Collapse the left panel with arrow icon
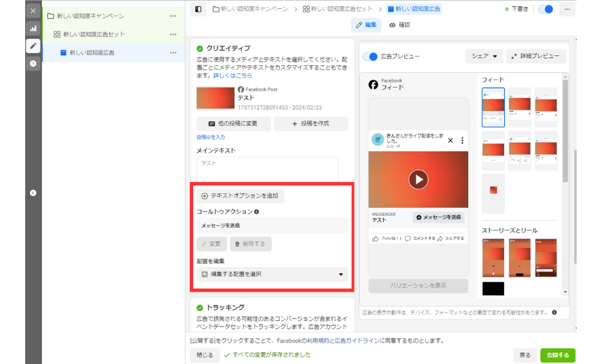This screenshot has width=602, height=364. click(33, 193)
